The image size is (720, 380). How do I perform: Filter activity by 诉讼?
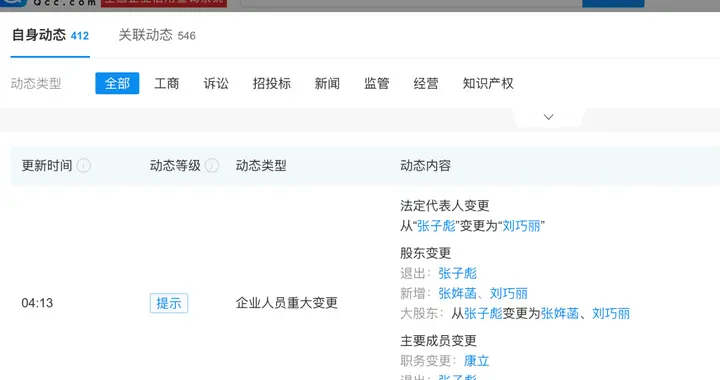216,83
